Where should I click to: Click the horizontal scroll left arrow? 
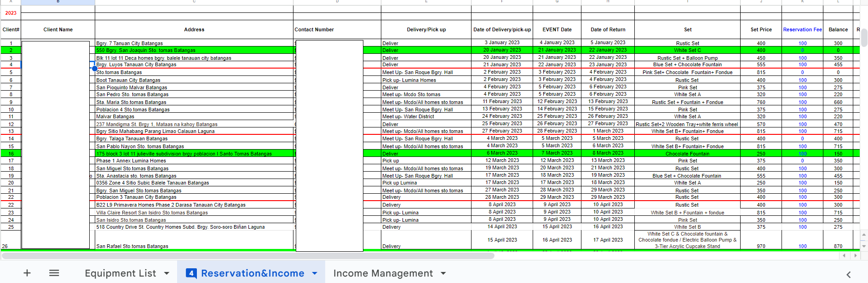coord(844,255)
